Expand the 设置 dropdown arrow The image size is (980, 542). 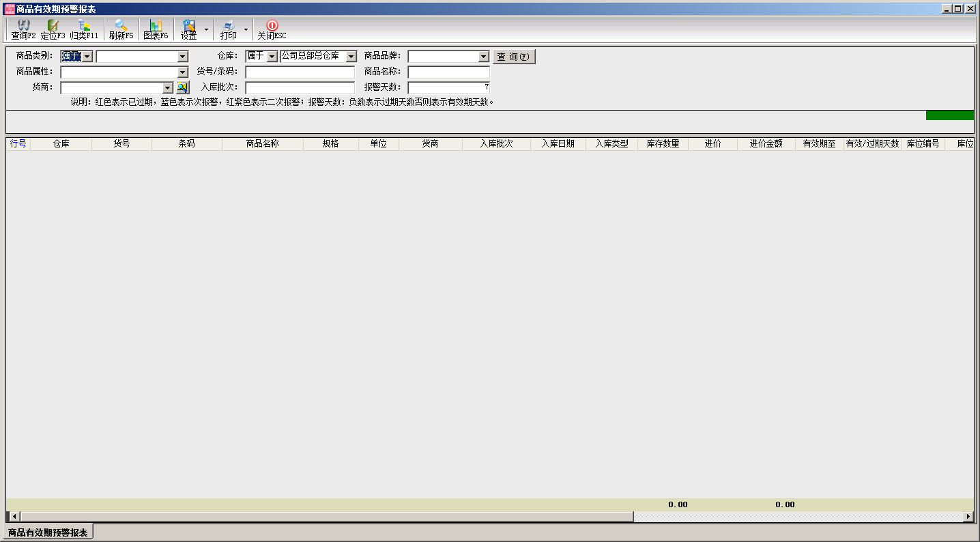(x=206, y=29)
